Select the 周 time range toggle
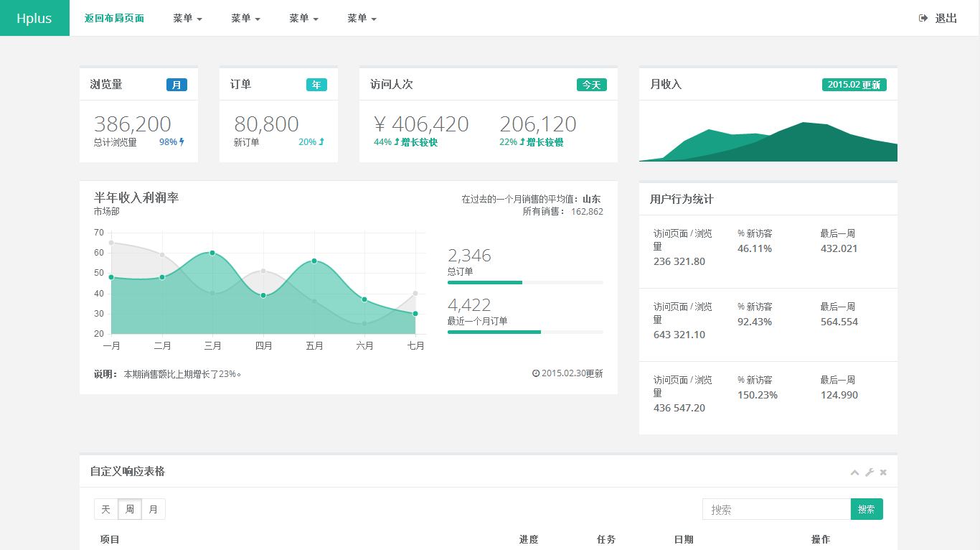 [130, 509]
